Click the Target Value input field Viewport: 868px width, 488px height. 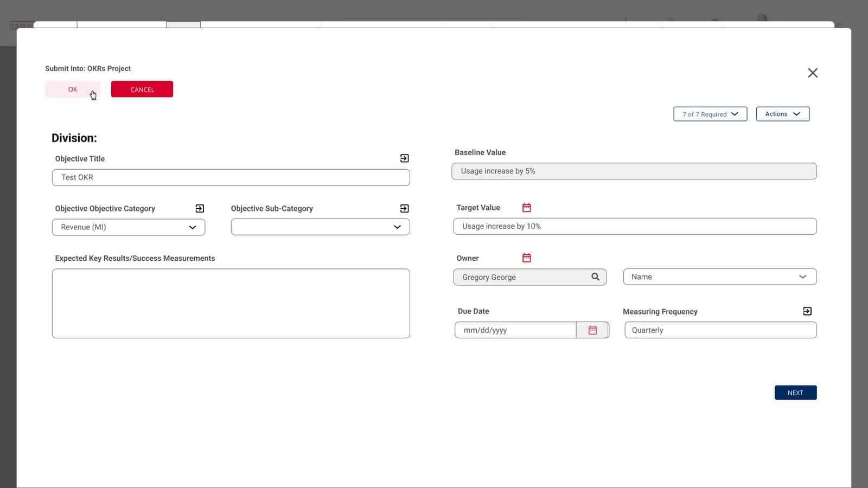click(x=635, y=227)
